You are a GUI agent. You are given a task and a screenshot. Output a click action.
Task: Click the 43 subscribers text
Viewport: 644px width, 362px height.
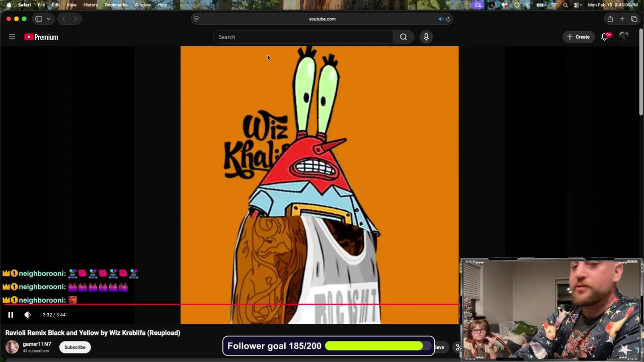coord(36,351)
